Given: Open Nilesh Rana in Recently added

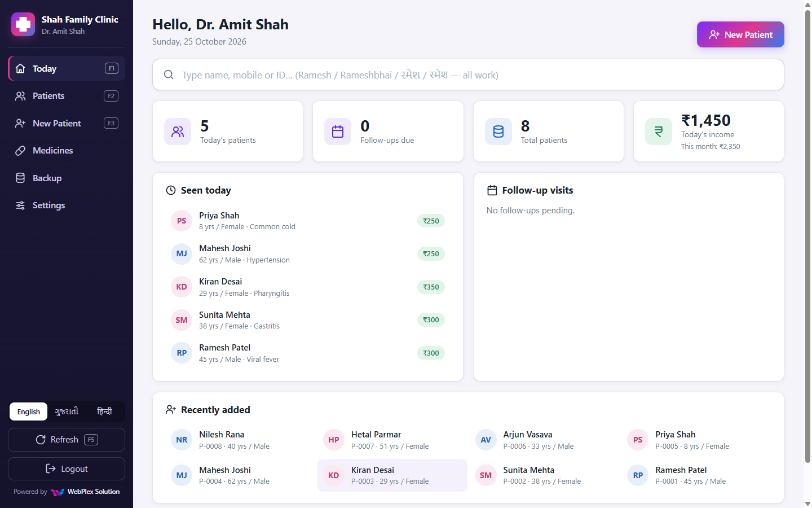Looking at the screenshot, I should (240, 440).
